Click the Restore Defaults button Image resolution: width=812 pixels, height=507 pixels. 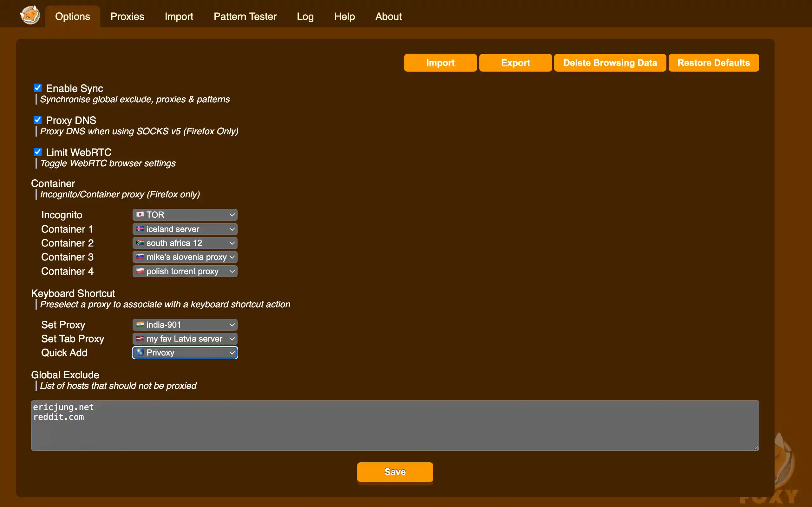[x=713, y=63]
